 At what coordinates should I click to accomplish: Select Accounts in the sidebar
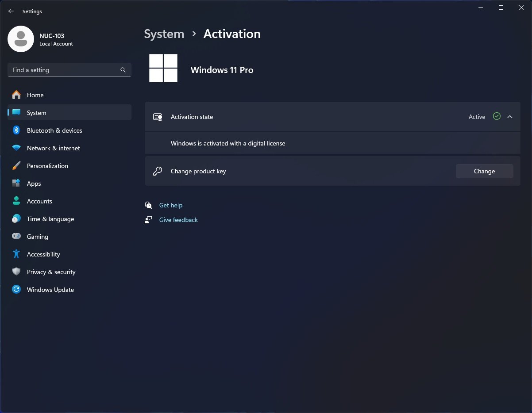(69, 201)
